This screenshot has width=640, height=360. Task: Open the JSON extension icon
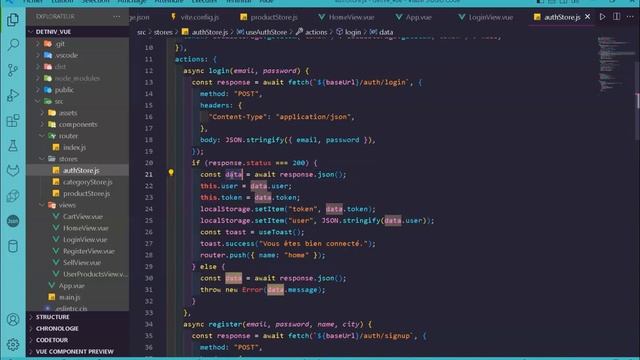point(13,221)
